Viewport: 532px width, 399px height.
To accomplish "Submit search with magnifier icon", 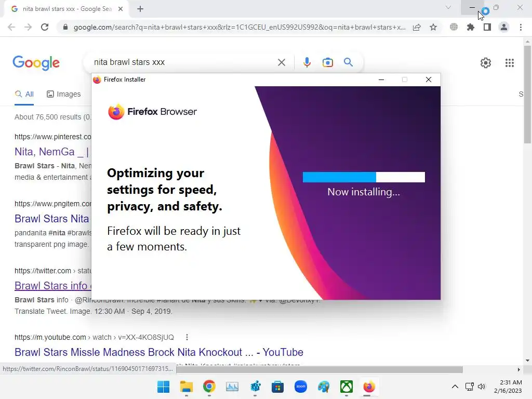I will tap(348, 62).
